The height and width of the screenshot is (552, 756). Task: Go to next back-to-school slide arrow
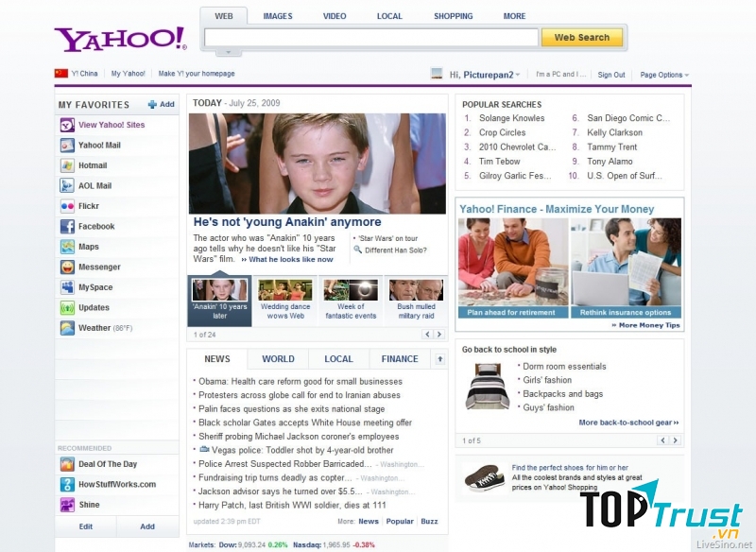tap(675, 440)
